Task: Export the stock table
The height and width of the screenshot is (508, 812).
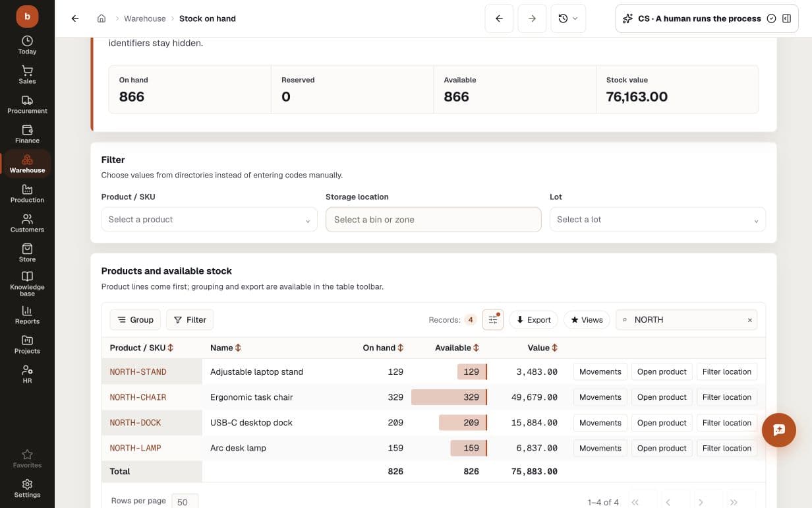Action: pos(534,320)
